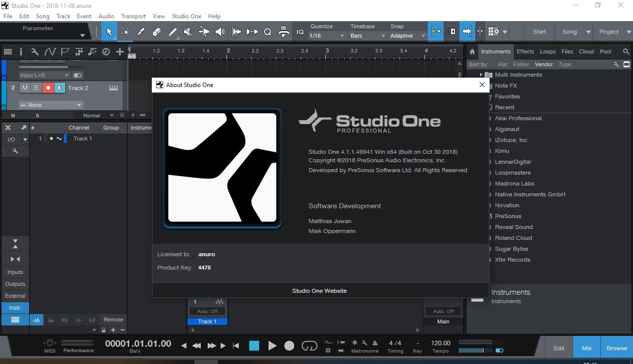Click Return to Zero transport button
Image resolution: width=633 pixels, height=364 pixels.
click(236, 346)
